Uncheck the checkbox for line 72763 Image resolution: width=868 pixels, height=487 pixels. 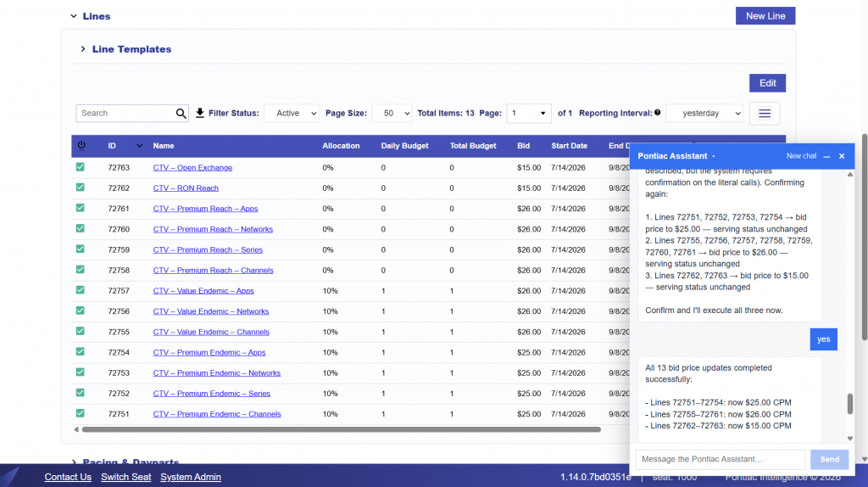[81, 167]
